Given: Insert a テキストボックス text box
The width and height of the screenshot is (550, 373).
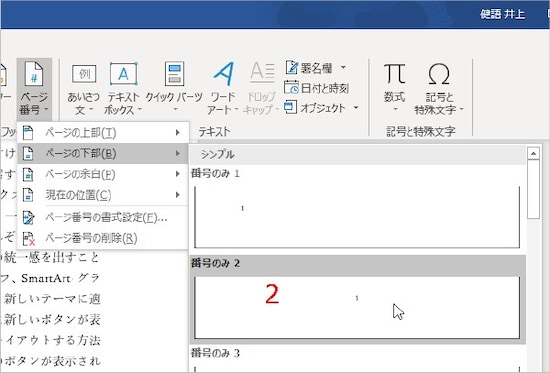Looking at the screenshot, I should click(123, 89).
